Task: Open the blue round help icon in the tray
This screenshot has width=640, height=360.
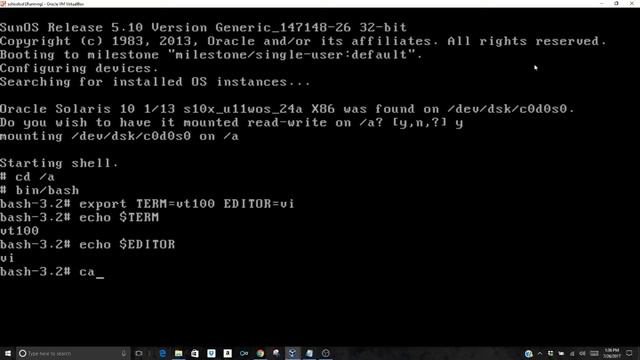Action: pyautogui.click(x=529, y=353)
